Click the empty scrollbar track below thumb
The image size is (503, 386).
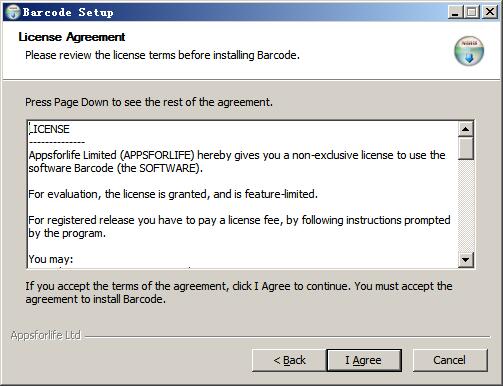point(466,206)
